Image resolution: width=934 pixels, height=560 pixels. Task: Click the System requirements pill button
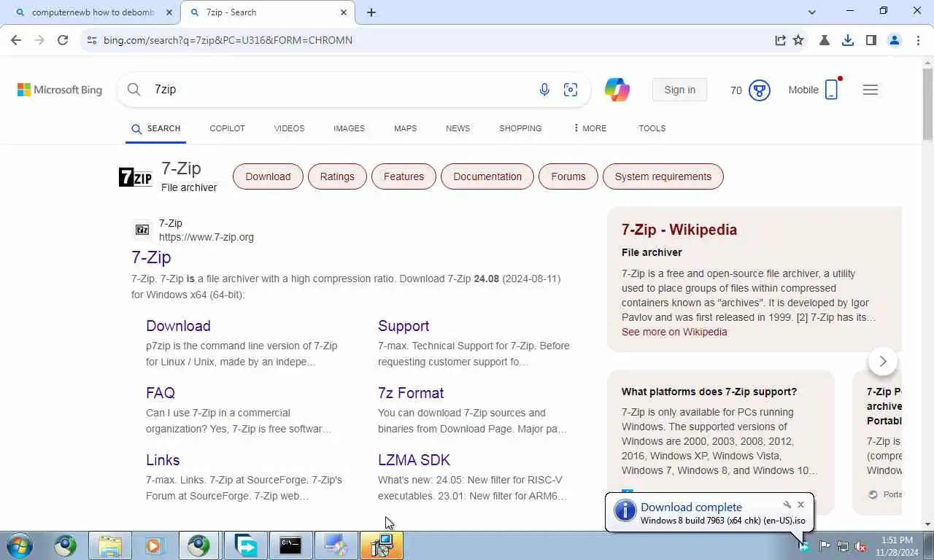point(663,176)
